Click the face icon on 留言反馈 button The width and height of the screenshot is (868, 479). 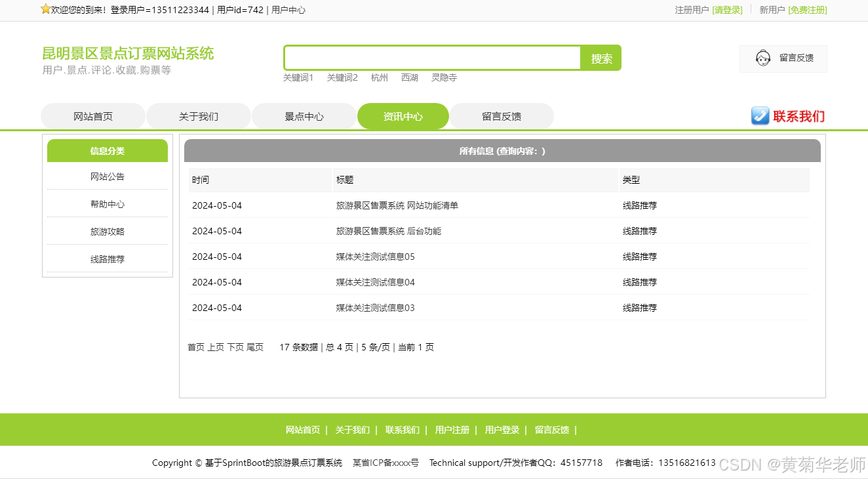click(x=762, y=58)
